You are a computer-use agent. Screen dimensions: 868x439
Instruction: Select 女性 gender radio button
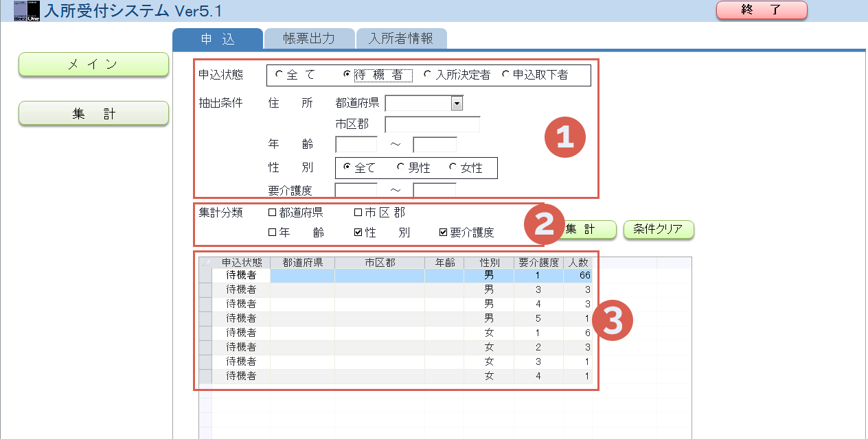[x=453, y=167]
